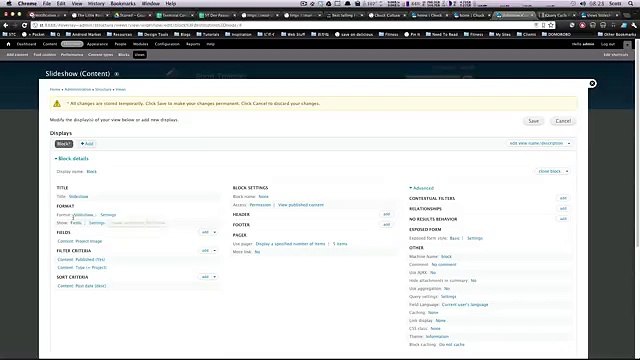The height and width of the screenshot is (360, 640).
Task: Open Drupal Reports admin menu
Action: pyautogui.click(x=193, y=44)
